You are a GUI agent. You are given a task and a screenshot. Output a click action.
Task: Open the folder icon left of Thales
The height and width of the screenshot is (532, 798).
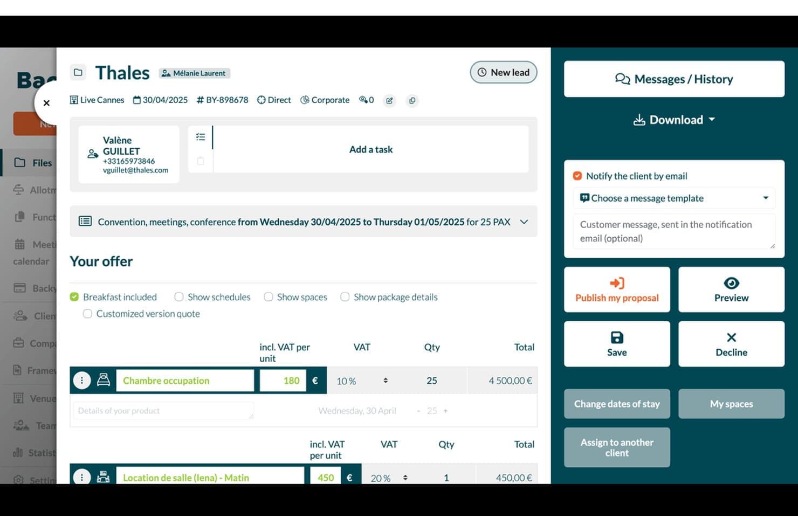[78, 72]
